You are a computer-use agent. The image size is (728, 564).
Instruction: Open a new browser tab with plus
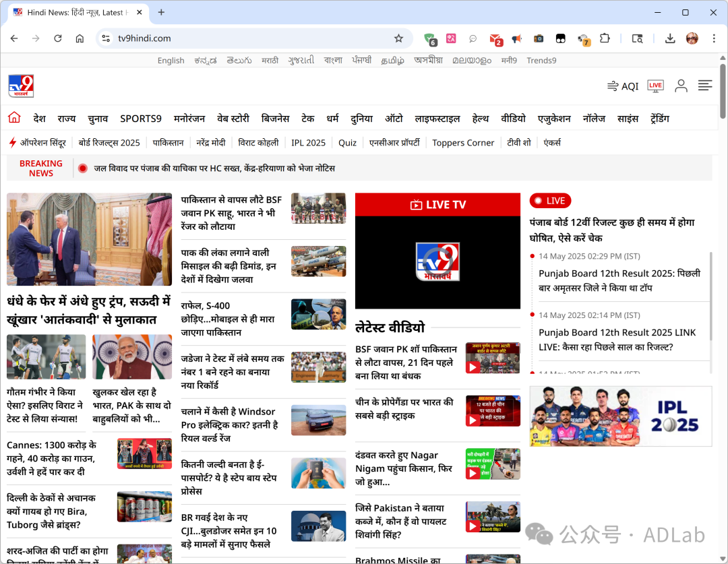point(161,13)
